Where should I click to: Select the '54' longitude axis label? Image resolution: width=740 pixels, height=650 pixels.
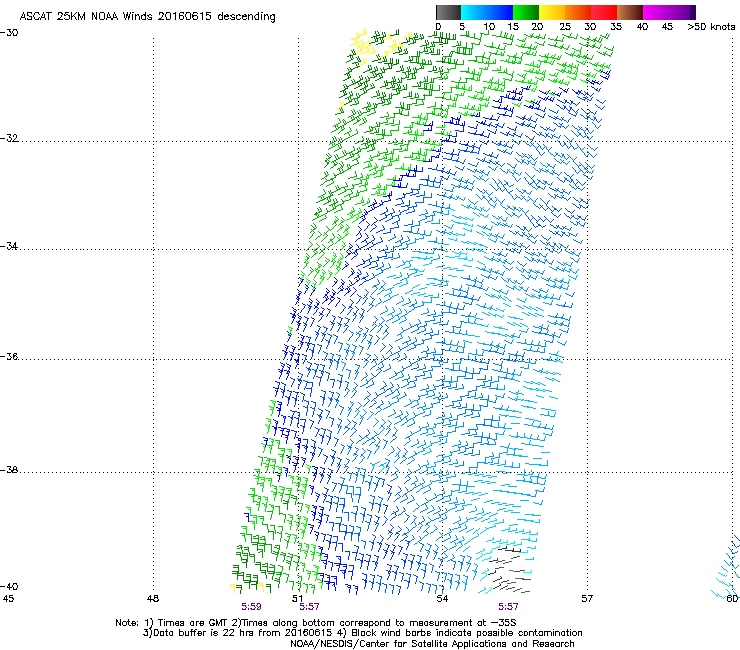tap(442, 599)
